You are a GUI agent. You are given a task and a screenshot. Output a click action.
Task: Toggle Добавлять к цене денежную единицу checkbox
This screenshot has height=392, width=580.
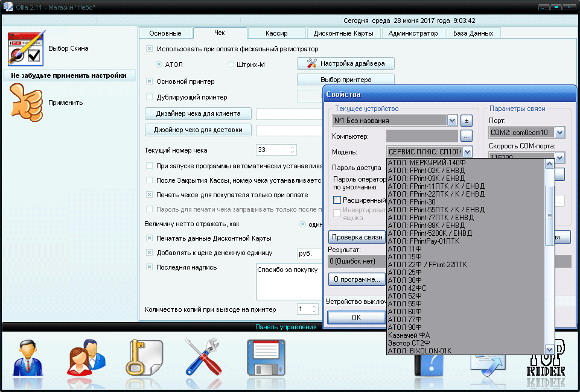(150, 253)
